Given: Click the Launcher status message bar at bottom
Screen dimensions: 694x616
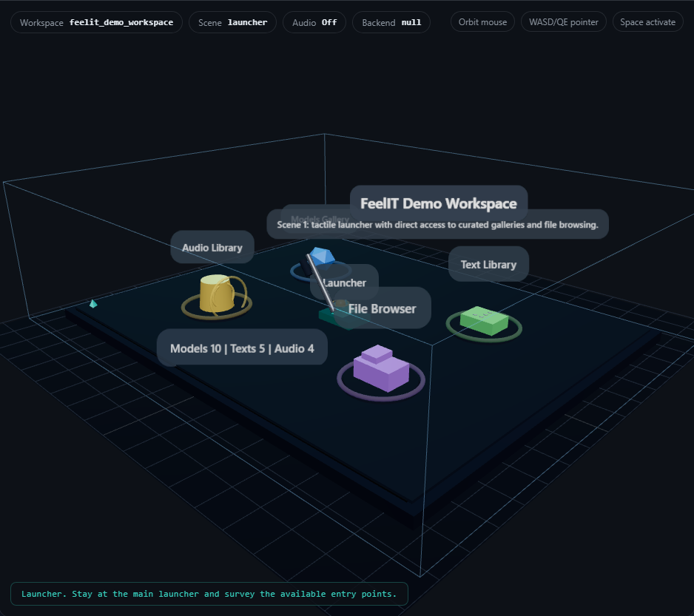Looking at the screenshot, I should [x=209, y=593].
